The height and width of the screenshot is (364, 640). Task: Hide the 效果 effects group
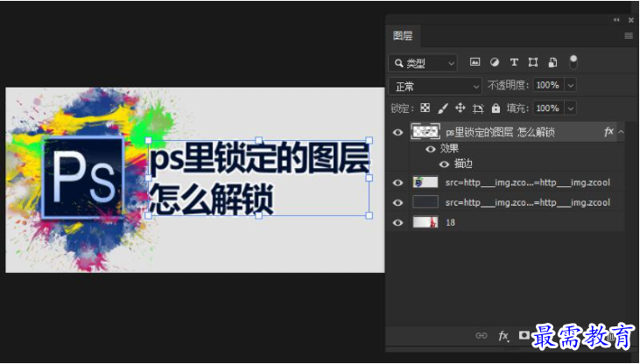430,150
